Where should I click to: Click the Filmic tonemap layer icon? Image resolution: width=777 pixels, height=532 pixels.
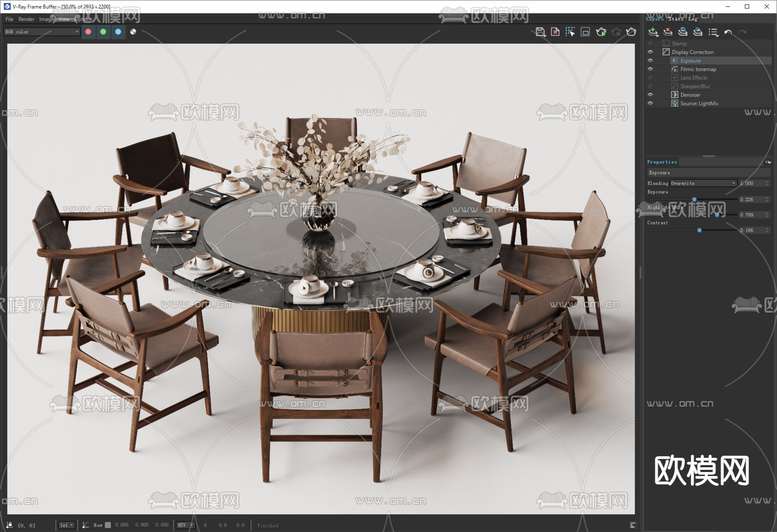pos(675,69)
